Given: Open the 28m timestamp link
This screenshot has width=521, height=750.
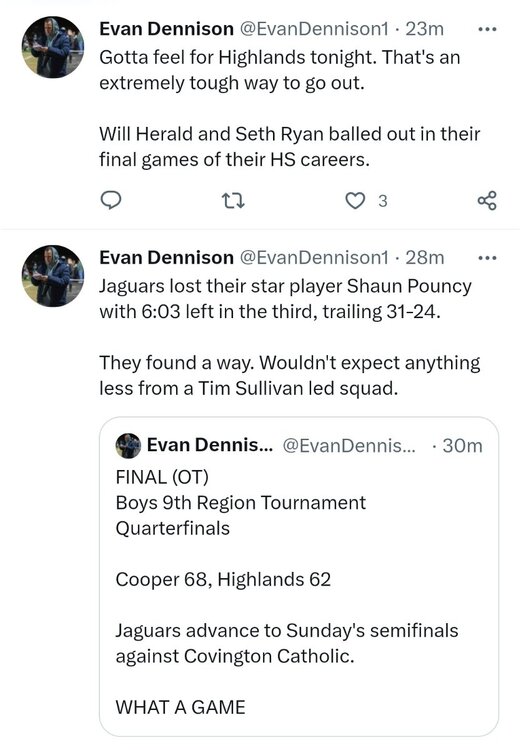Looking at the screenshot, I should pyautogui.click(x=425, y=258).
